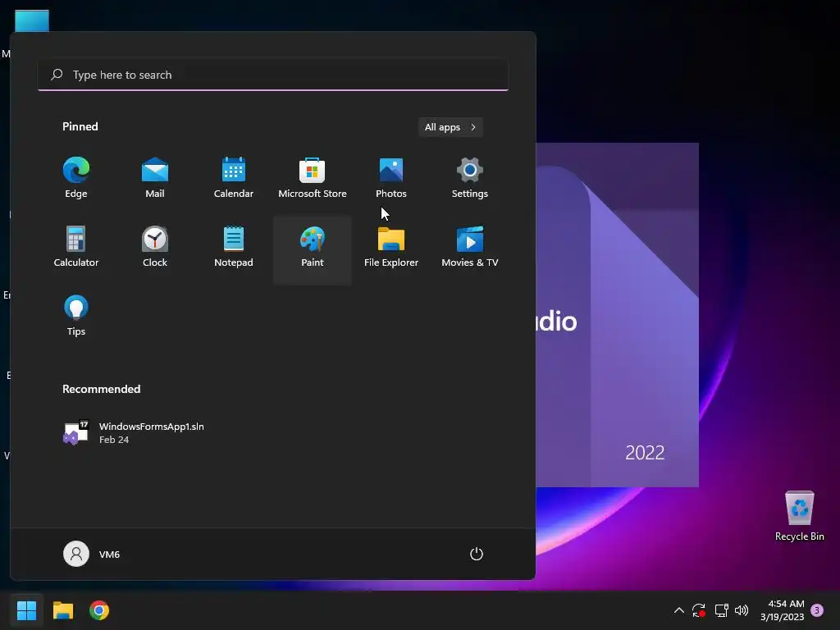Focus the Type here to search box
The width and height of the screenshot is (840, 630).
pyautogui.click(x=273, y=75)
